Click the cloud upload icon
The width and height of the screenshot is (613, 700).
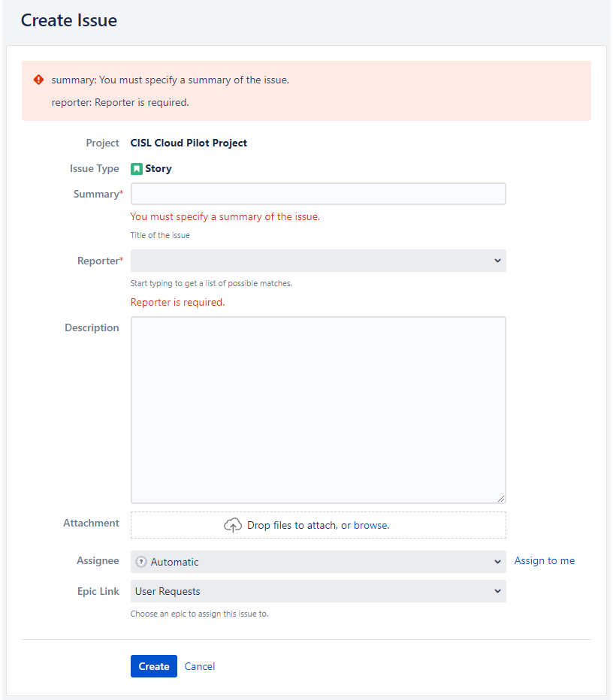(x=233, y=525)
